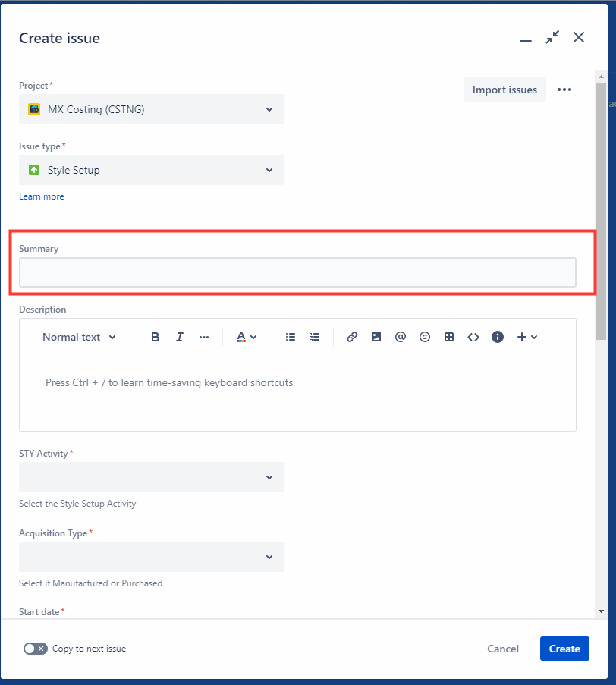Open the emoji picker
Screen dimensions: 616x685
425,337
